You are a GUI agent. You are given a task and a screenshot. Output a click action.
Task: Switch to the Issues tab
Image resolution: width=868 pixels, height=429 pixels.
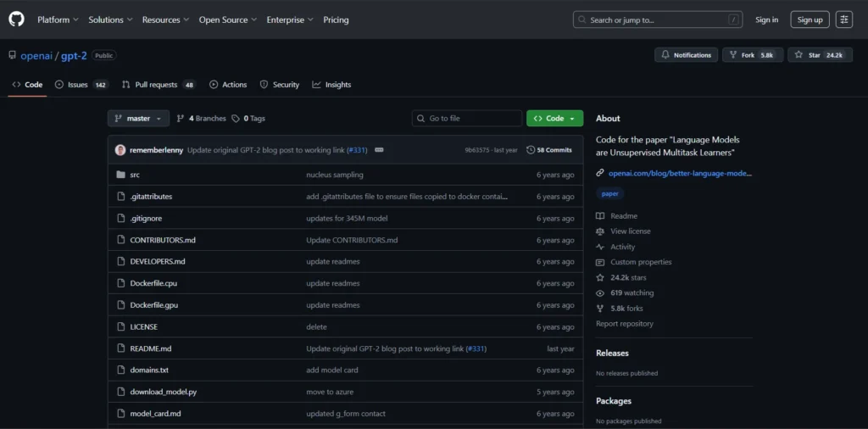pyautogui.click(x=81, y=85)
